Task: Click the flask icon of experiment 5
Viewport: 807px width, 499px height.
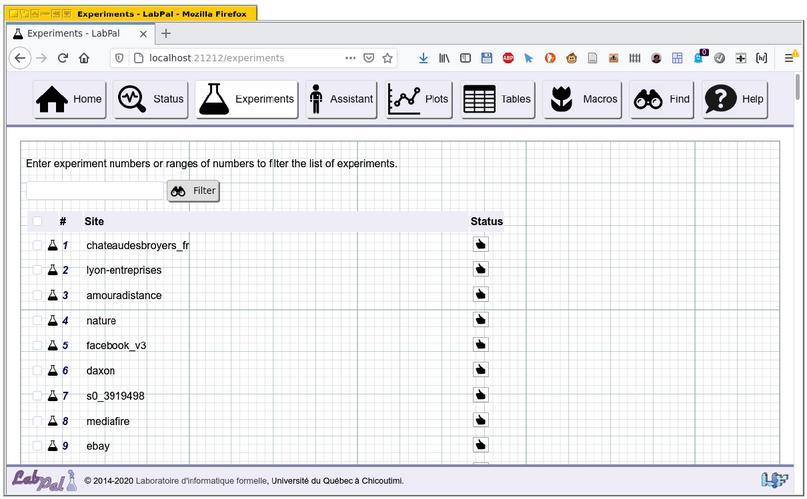Action: tap(52, 345)
